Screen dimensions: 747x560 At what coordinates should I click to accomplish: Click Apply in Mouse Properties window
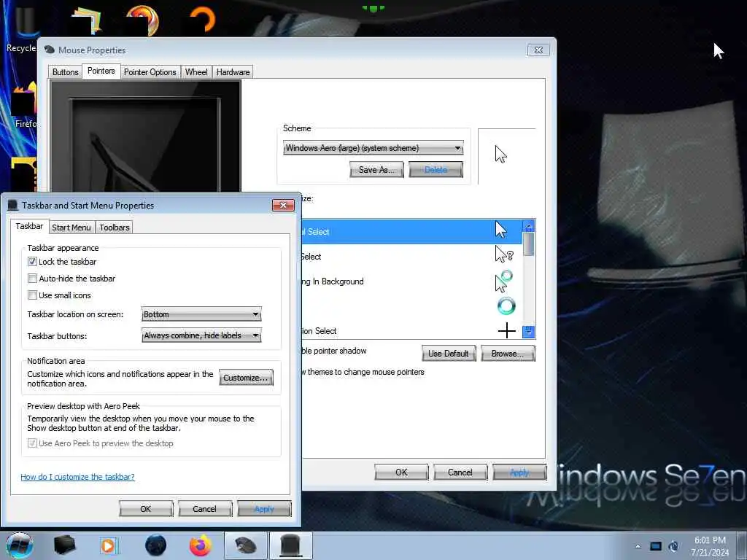tap(519, 472)
